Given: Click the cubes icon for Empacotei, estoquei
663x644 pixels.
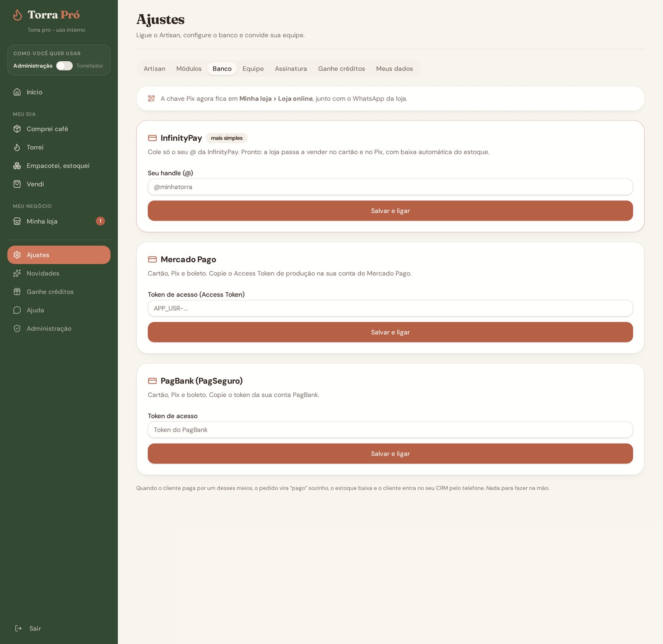Looking at the screenshot, I should (17, 166).
